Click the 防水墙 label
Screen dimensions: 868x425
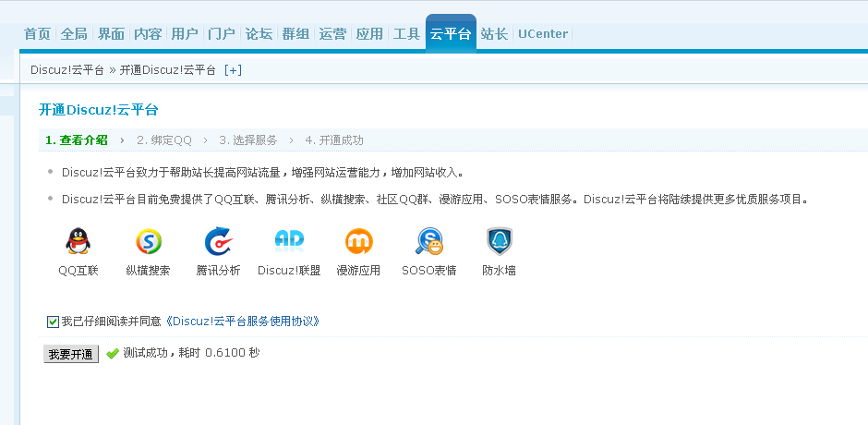click(x=500, y=271)
